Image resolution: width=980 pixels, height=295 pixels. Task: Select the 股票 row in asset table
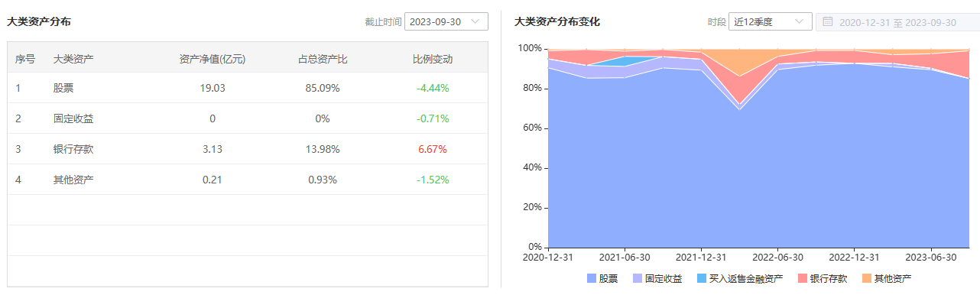tap(248, 88)
